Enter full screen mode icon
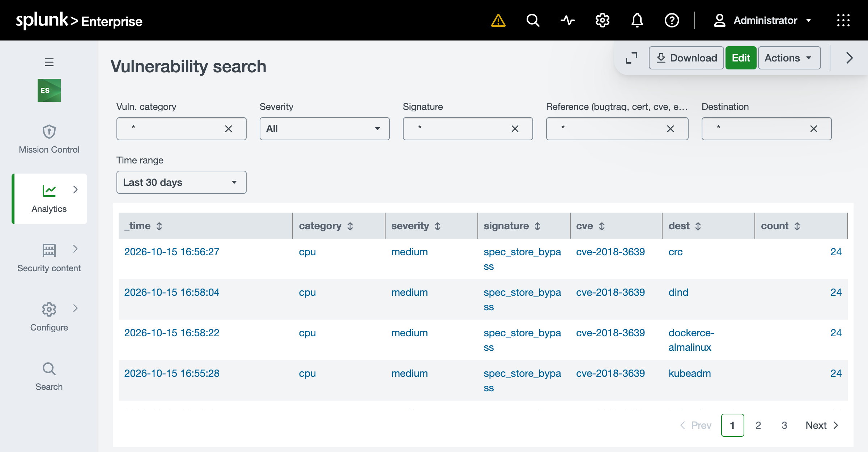Image resolution: width=868 pixels, height=452 pixels. [x=631, y=58]
